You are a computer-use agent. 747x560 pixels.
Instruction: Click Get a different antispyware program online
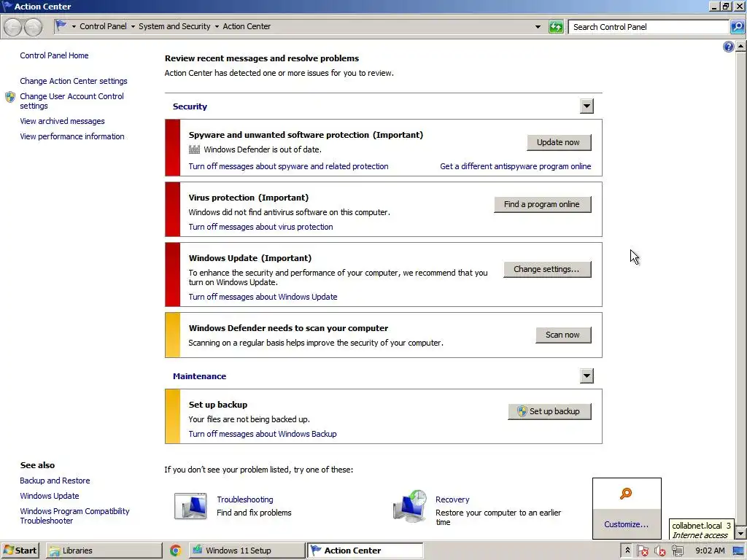[516, 166]
